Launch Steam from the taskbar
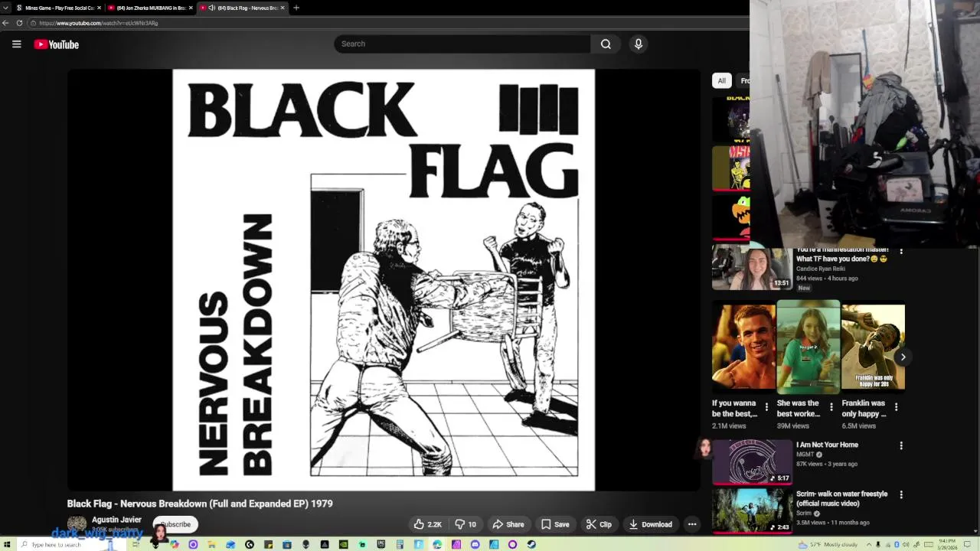The image size is (980, 551). pos(531,545)
